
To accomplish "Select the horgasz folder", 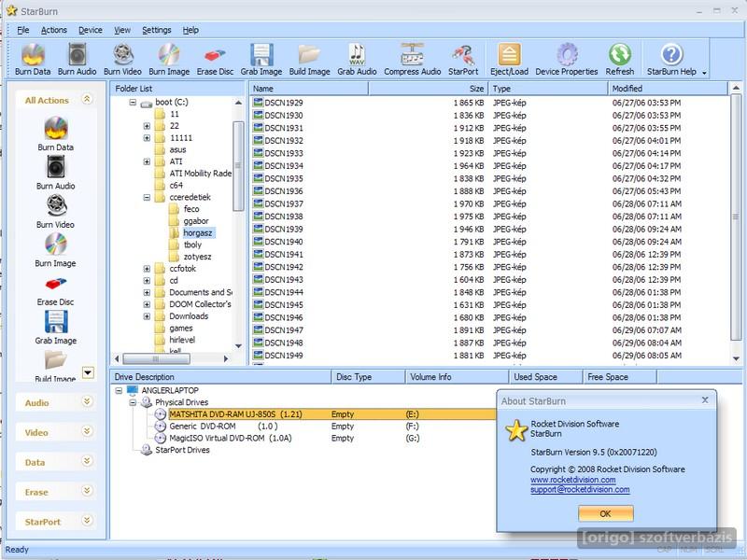I will (198, 232).
